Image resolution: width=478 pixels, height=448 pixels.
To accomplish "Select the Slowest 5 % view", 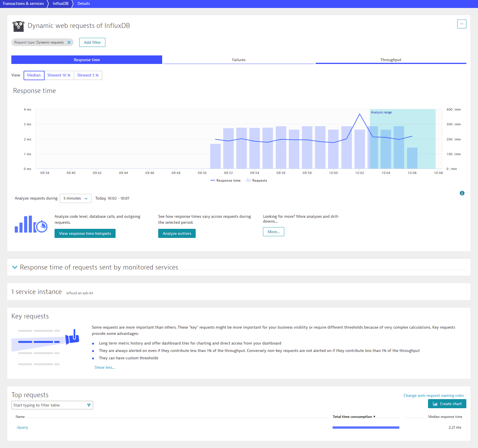I will click(88, 75).
